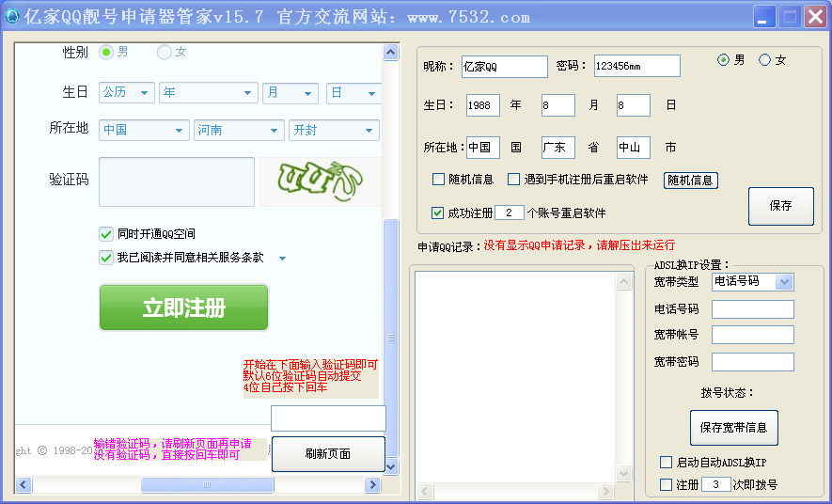The height and width of the screenshot is (504, 832).
Task: Enable 启动自动ADSL换IP checkbox
Action: coord(666,463)
